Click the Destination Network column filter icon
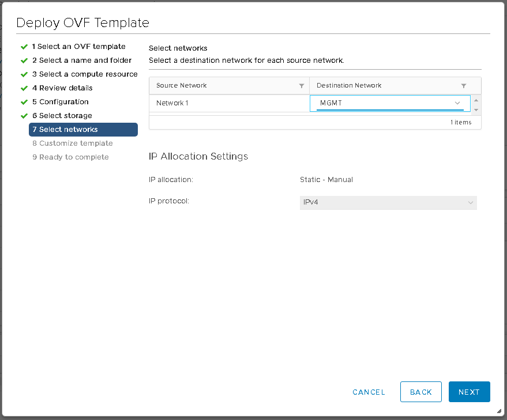This screenshot has height=420, width=507. (x=463, y=86)
